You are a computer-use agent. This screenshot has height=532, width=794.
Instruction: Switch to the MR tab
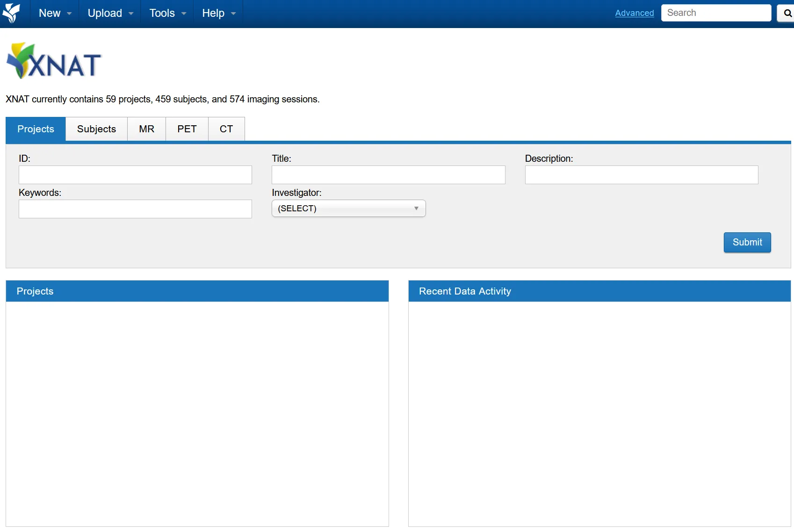(x=146, y=129)
